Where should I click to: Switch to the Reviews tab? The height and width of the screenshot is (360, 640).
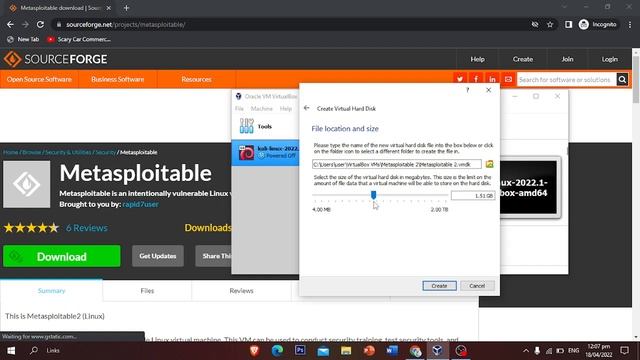(241, 291)
